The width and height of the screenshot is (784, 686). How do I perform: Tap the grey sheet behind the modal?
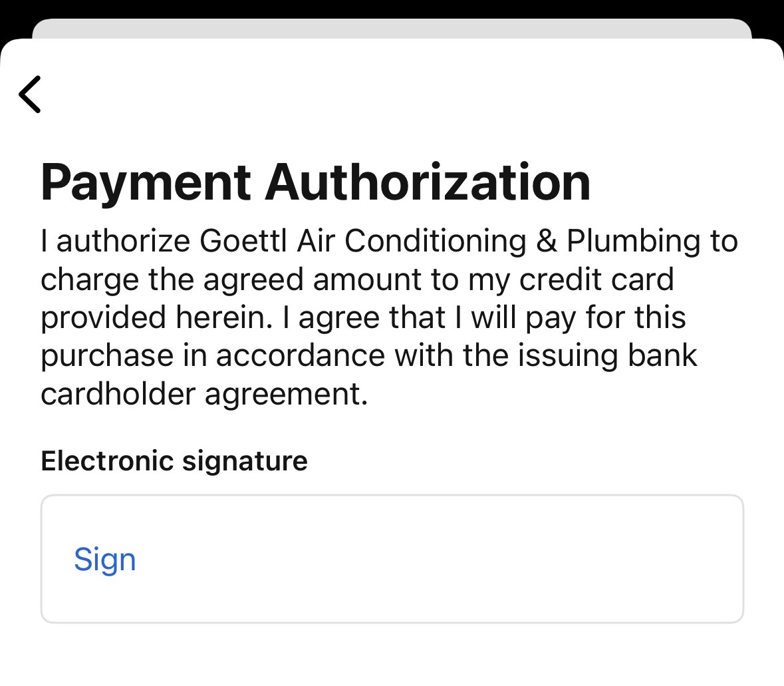coord(391,29)
